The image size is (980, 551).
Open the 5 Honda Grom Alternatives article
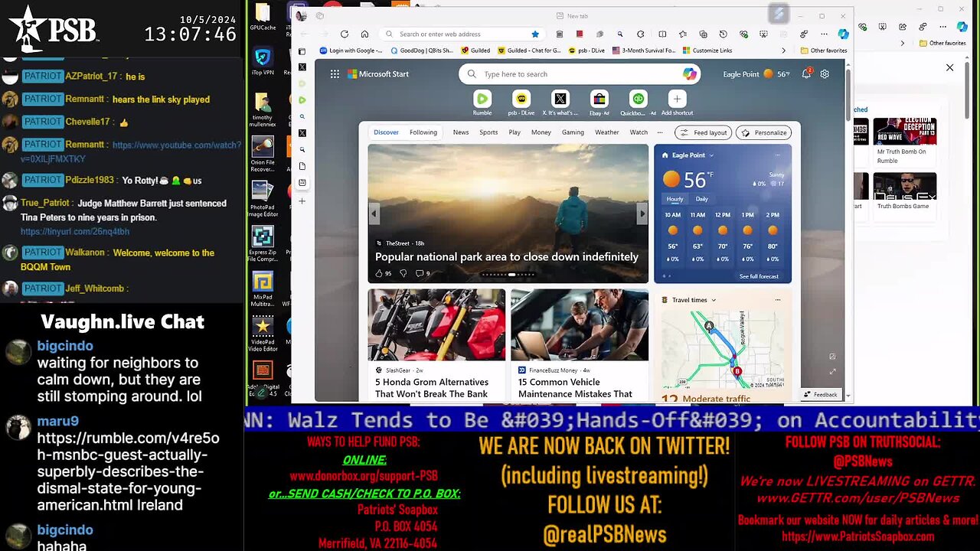pyautogui.click(x=436, y=344)
